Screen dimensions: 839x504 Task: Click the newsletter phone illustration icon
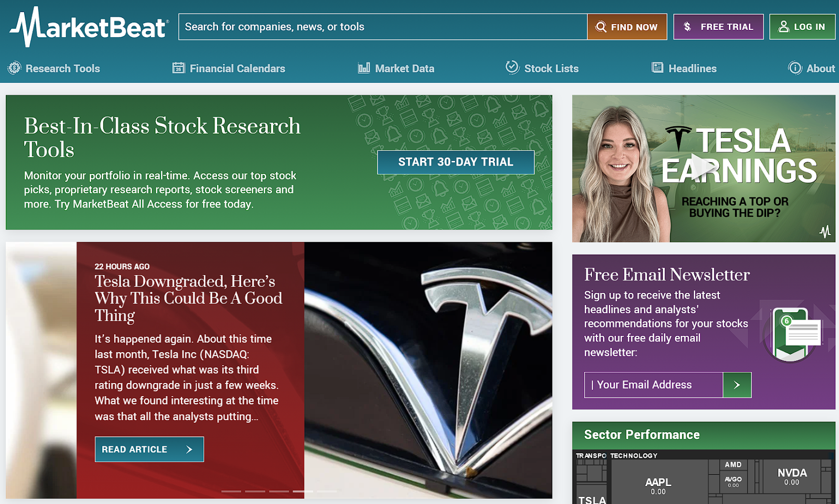[x=792, y=334]
